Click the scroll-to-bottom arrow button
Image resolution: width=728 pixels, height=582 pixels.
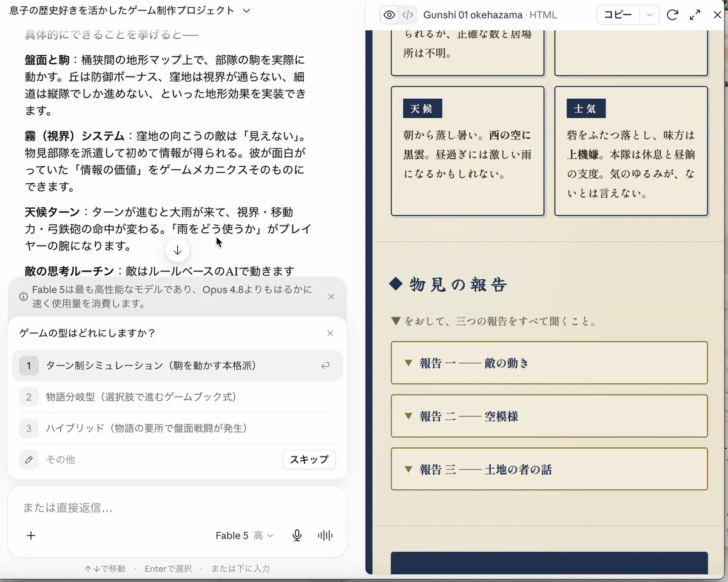178,250
